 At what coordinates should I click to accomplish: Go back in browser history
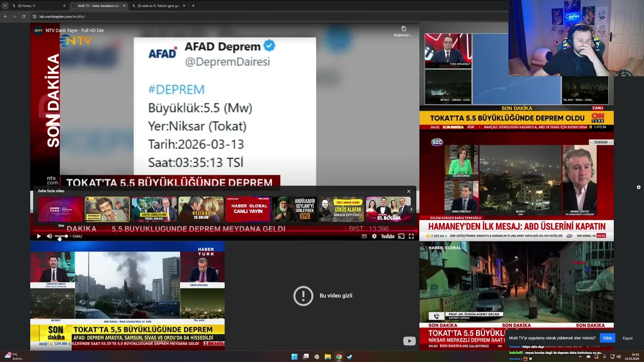(x=5, y=17)
